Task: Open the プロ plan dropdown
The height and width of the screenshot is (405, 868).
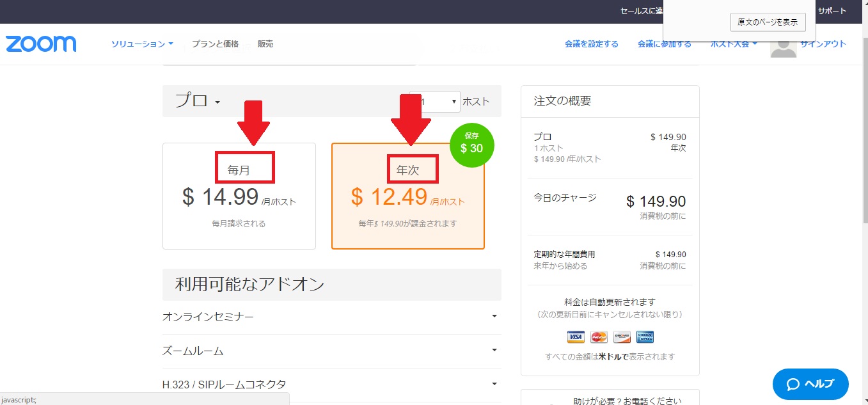Action: pos(198,101)
